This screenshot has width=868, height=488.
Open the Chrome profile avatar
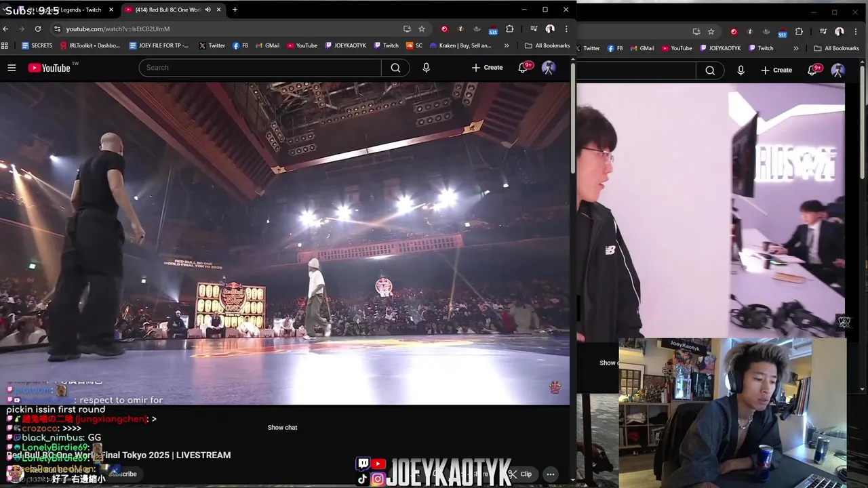click(550, 29)
